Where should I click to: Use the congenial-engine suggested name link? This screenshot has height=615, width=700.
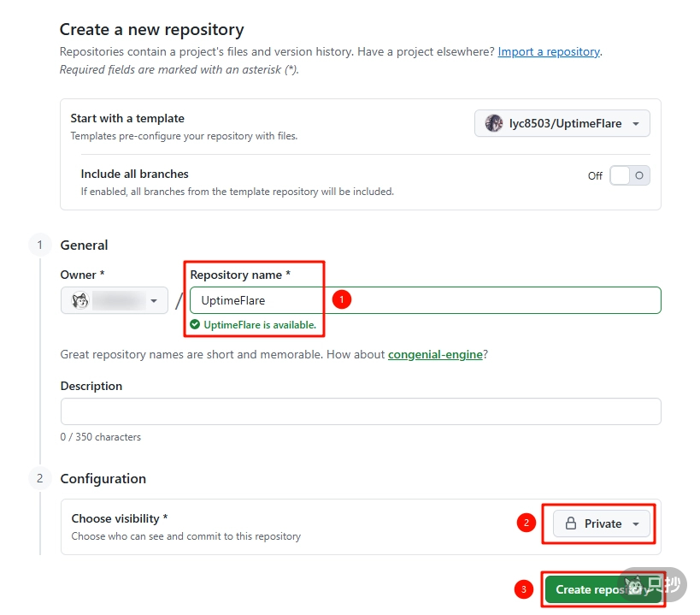point(435,354)
